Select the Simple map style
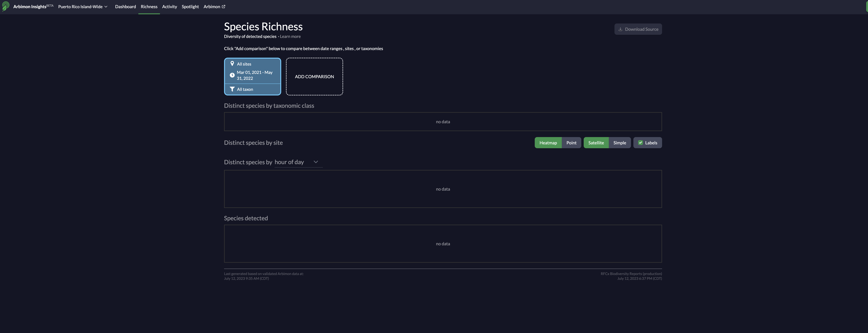The height and width of the screenshot is (333, 868). tap(619, 143)
